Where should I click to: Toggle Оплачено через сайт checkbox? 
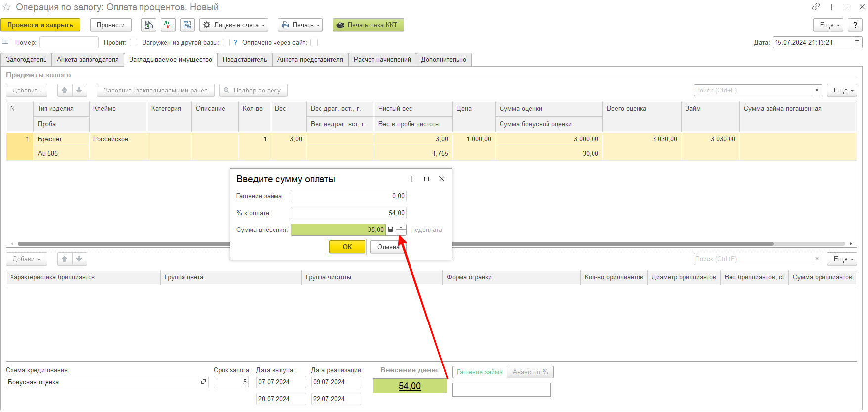(x=314, y=42)
